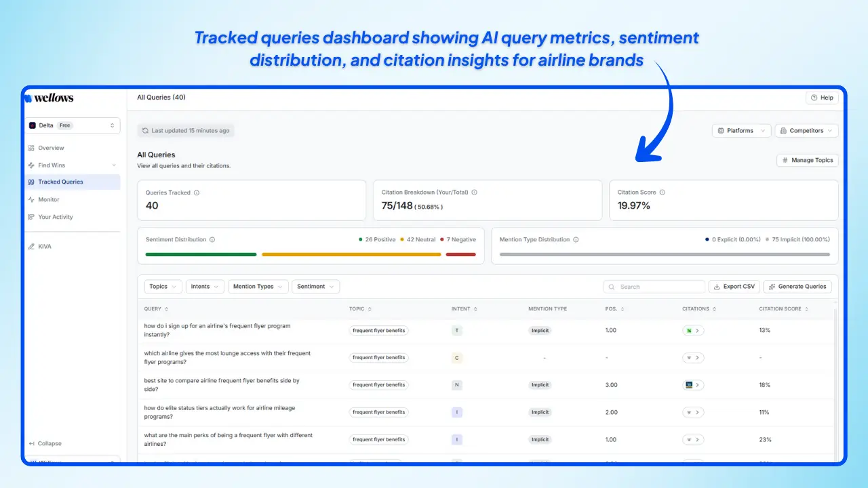Click topic tag in the sign up query row

pyautogui.click(x=379, y=330)
